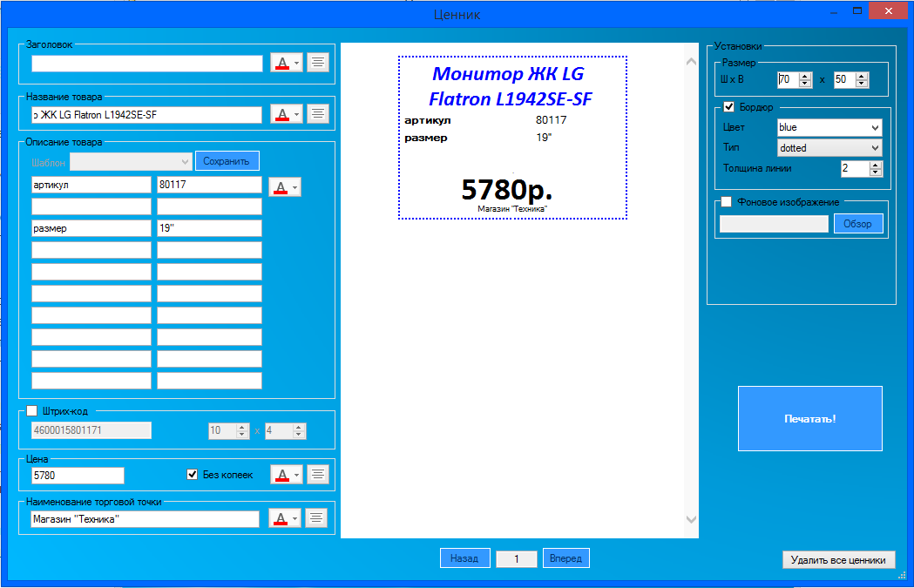The width and height of the screenshot is (914, 588).
Task: Click the Сохранить button
Action: pyautogui.click(x=227, y=161)
